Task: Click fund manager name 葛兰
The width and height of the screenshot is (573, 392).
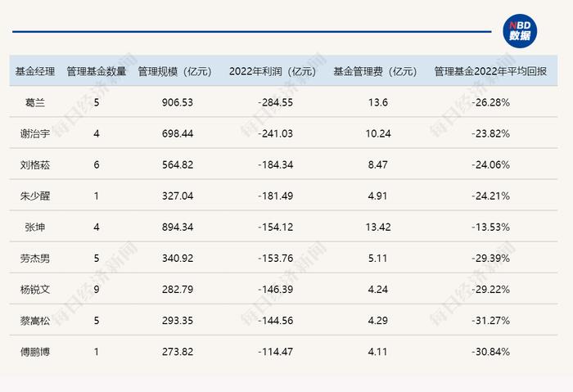Action: tap(35, 102)
